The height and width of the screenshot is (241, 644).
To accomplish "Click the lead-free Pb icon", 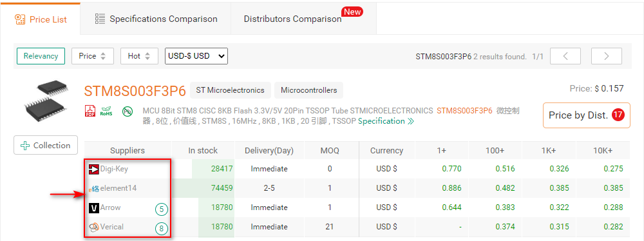I will (128, 111).
